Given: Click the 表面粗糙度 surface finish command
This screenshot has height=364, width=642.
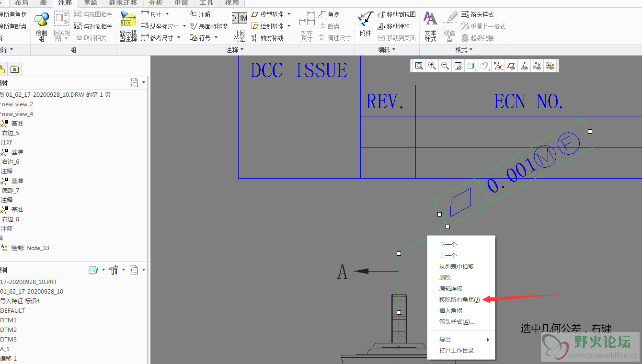Looking at the screenshot, I should (x=208, y=26).
